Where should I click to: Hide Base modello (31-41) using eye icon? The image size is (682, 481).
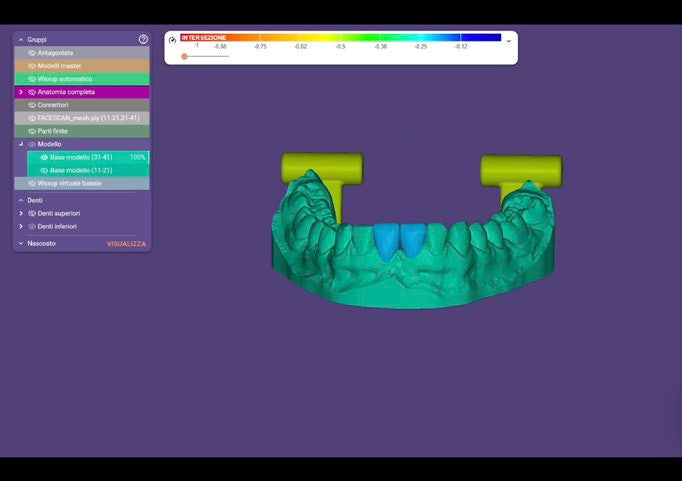[x=44, y=157]
